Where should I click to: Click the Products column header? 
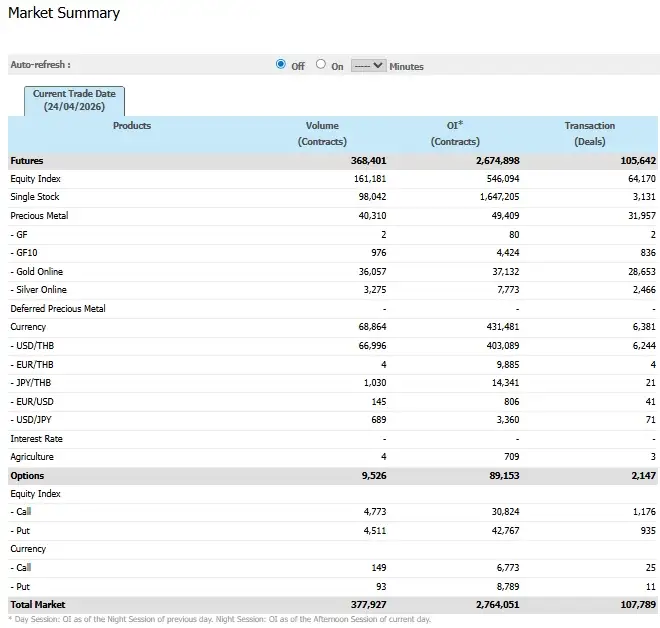pos(131,126)
